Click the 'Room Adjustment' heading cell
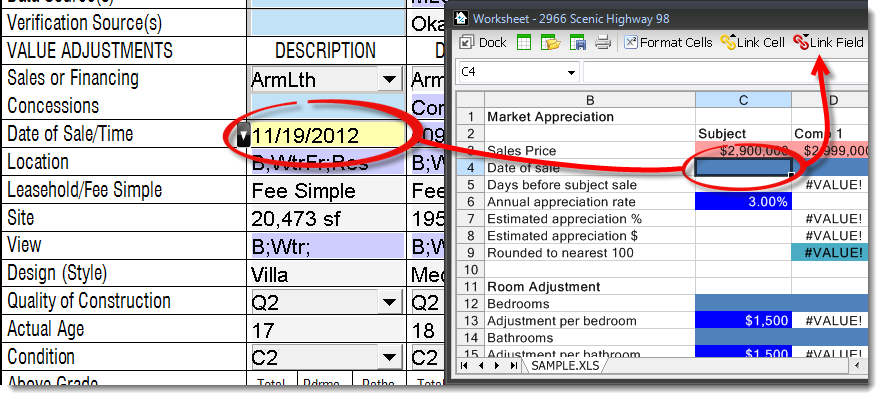This screenshot has height=400, width=883. click(x=590, y=287)
